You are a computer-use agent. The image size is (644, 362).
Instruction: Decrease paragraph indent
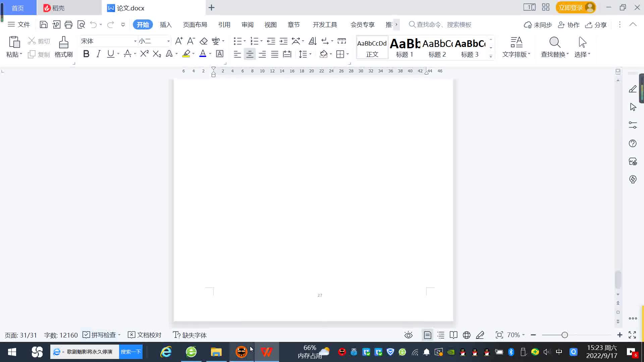tap(271, 41)
